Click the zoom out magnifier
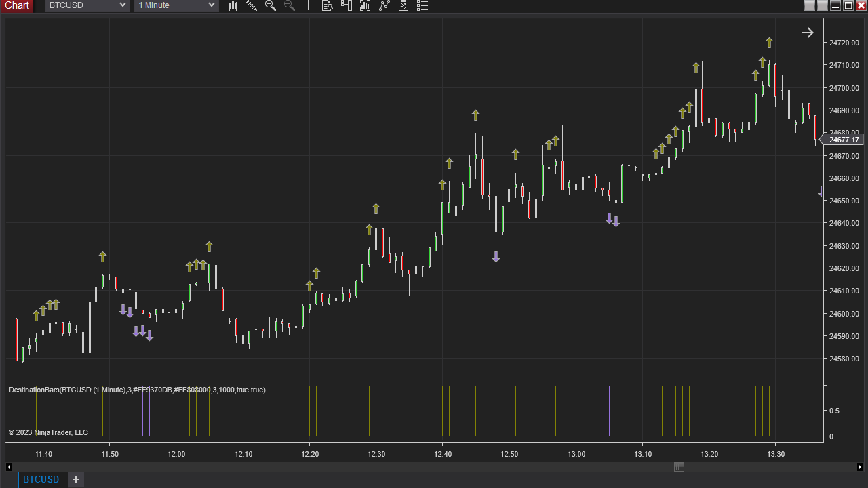 point(290,5)
